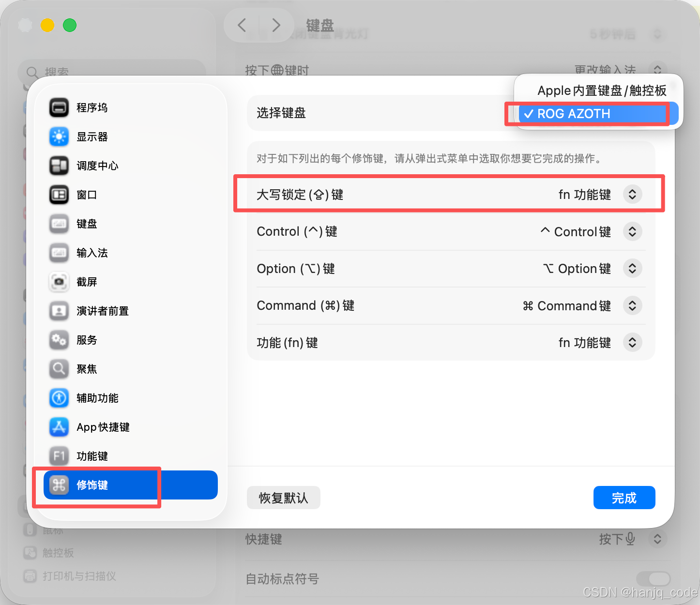This screenshot has width=700, height=605.
Task: Click the back arrow in the toolbar
Action: coord(242,25)
